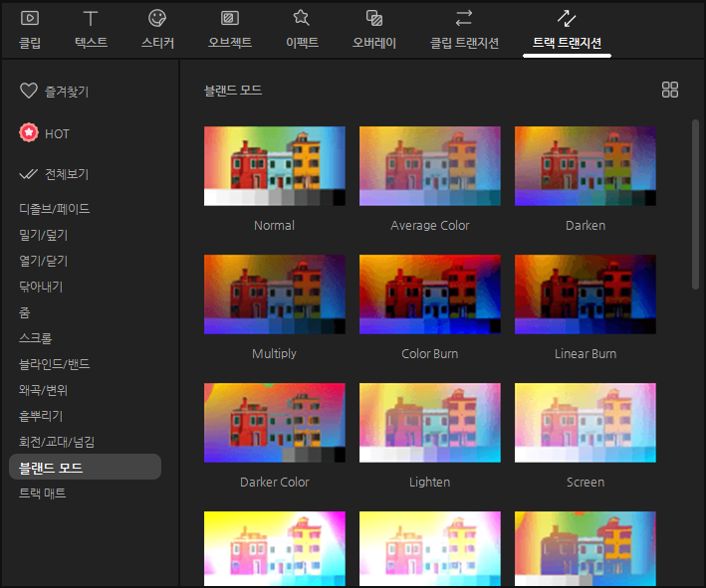Select the Screen blend mode thumbnail

pos(585,423)
